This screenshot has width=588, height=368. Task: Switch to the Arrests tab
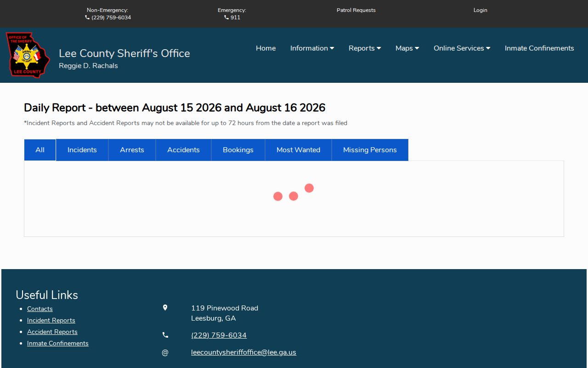(x=132, y=150)
